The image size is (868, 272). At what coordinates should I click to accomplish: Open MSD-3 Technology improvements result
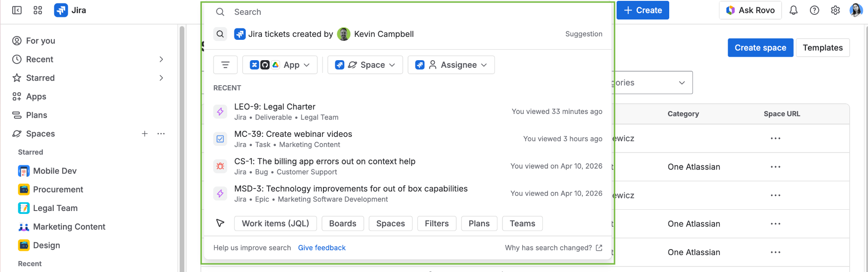click(x=408, y=193)
